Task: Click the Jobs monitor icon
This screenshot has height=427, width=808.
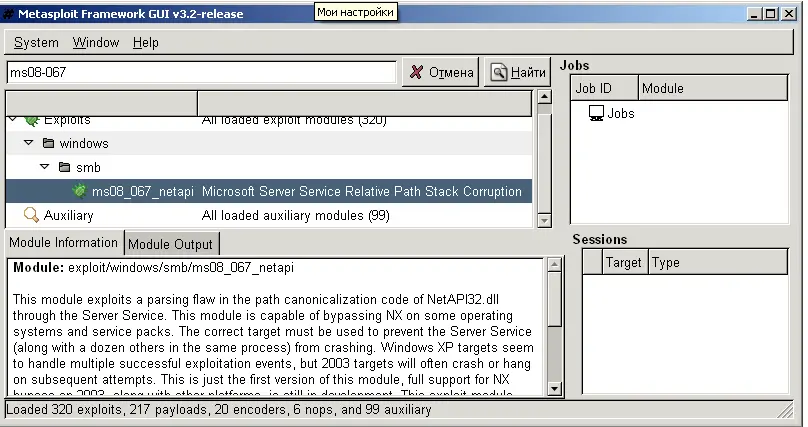Action: click(x=596, y=114)
